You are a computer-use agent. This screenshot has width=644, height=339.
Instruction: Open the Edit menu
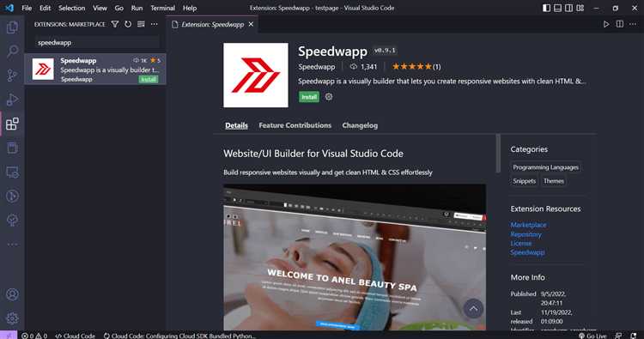[46, 8]
